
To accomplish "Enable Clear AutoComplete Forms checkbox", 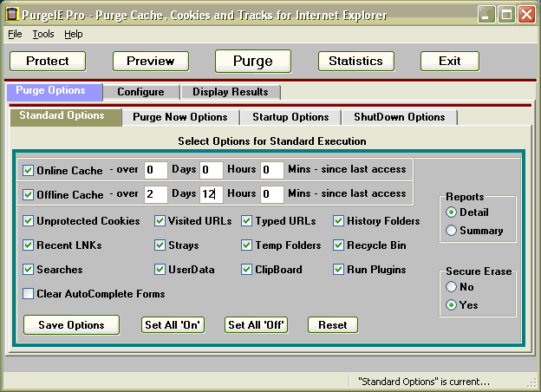I will click(x=28, y=294).
